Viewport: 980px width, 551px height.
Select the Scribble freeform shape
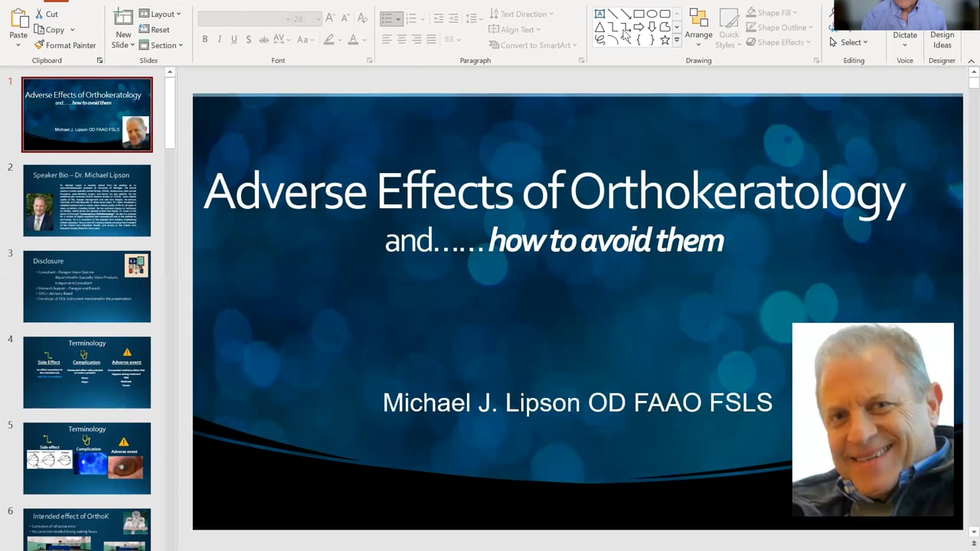point(599,40)
